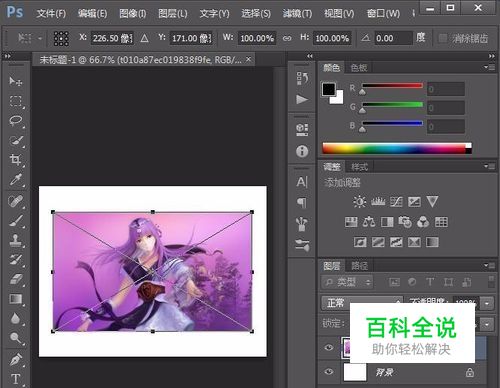
Task: Add a Black & White adjustment
Action: 387,222
